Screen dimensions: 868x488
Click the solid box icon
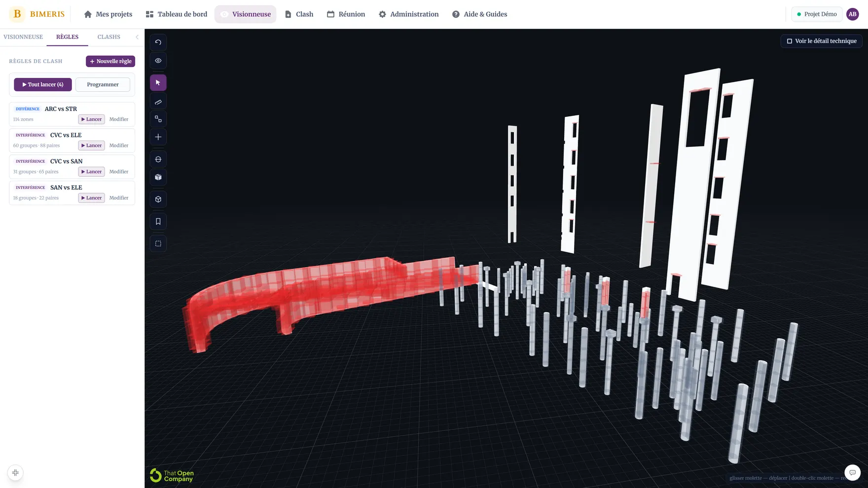click(158, 177)
